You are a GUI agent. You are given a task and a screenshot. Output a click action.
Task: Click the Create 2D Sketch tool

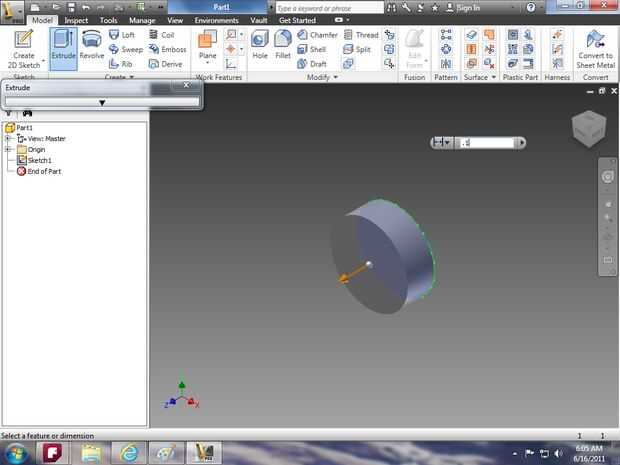[24, 49]
